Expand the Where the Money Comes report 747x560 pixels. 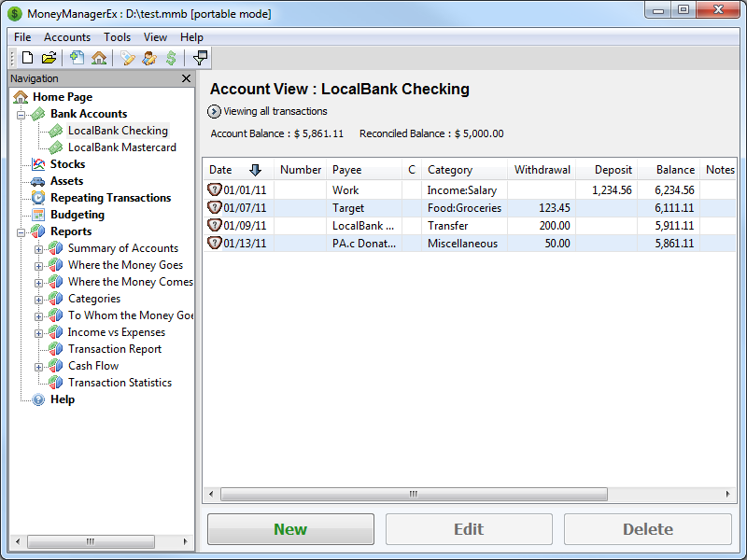tap(38, 283)
